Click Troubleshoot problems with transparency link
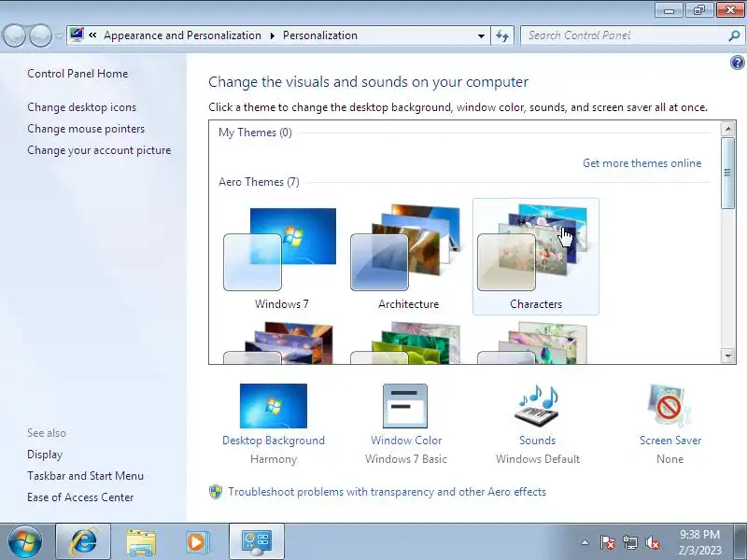Image resolution: width=747 pixels, height=560 pixels. 387,492
